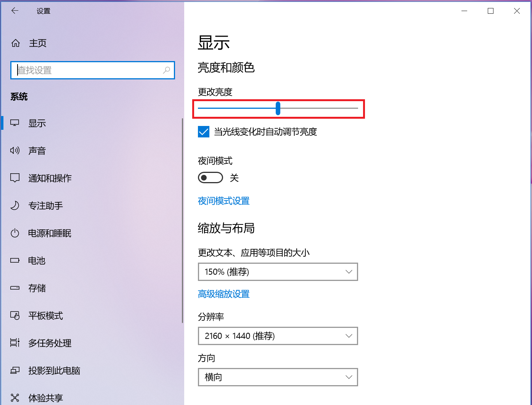Click the 存储 storage drive icon
532x405 pixels.
(x=15, y=288)
